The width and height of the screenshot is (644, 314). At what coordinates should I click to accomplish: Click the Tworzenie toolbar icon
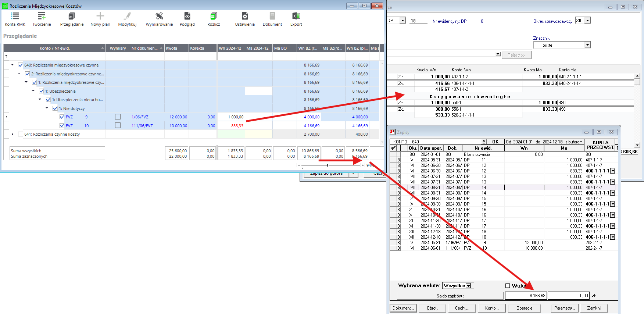[x=42, y=16]
